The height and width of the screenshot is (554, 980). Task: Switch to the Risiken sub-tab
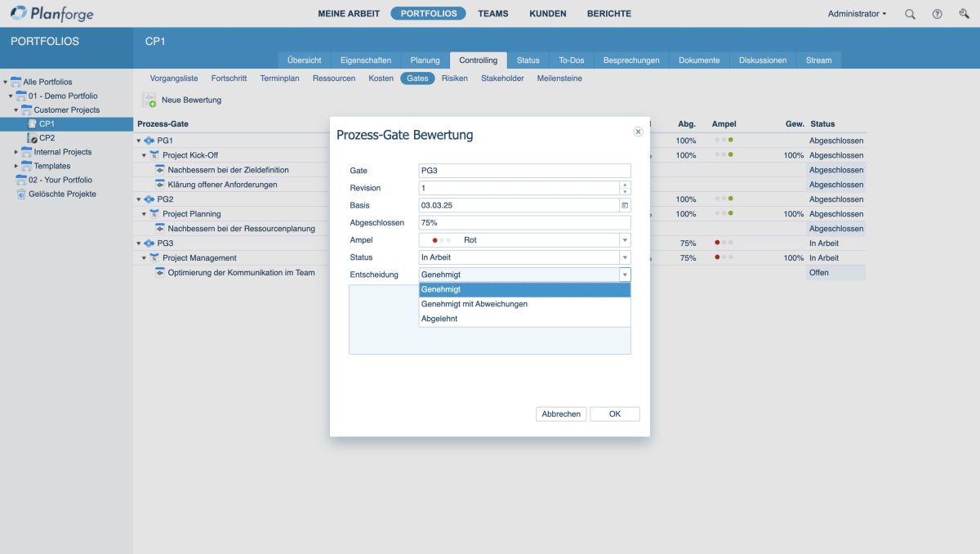pyautogui.click(x=455, y=78)
